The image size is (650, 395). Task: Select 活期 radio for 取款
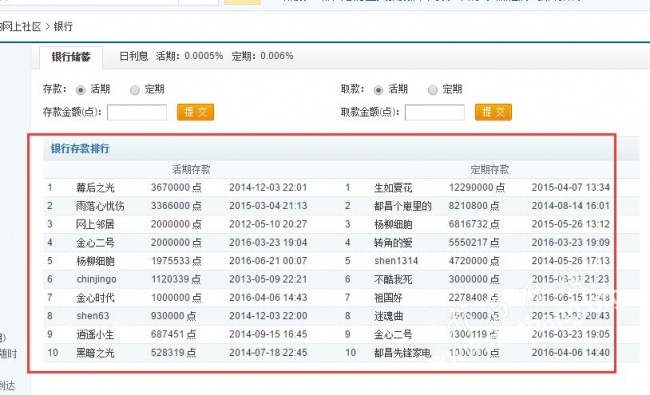tap(378, 90)
